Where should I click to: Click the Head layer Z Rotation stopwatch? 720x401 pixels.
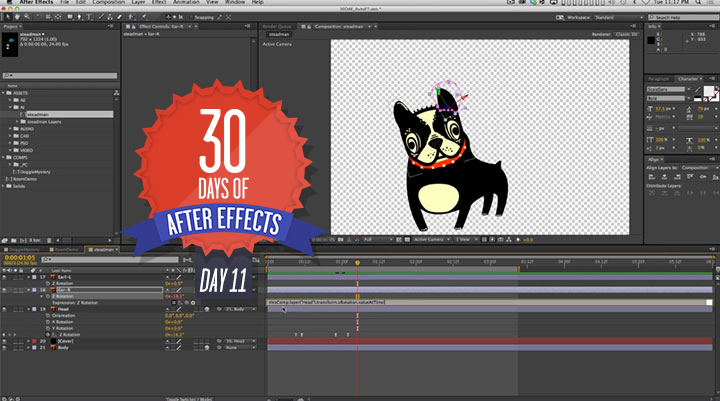point(48,335)
